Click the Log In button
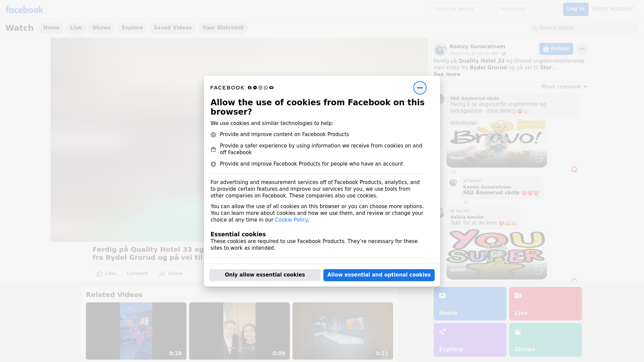Viewport: 644px width, 362px height. (x=576, y=9)
